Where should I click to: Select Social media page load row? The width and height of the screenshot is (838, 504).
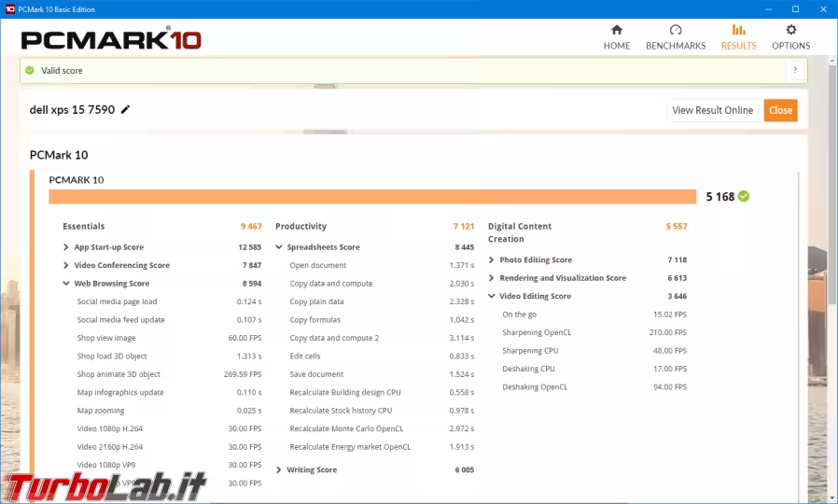click(x=169, y=302)
